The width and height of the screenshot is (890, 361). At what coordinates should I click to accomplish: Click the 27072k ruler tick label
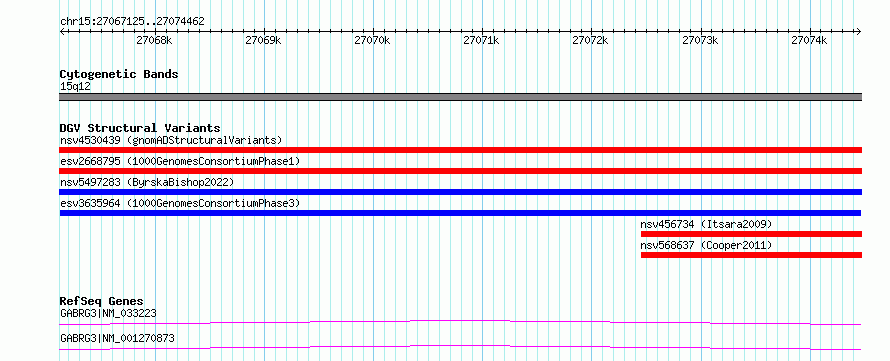(590, 40)
